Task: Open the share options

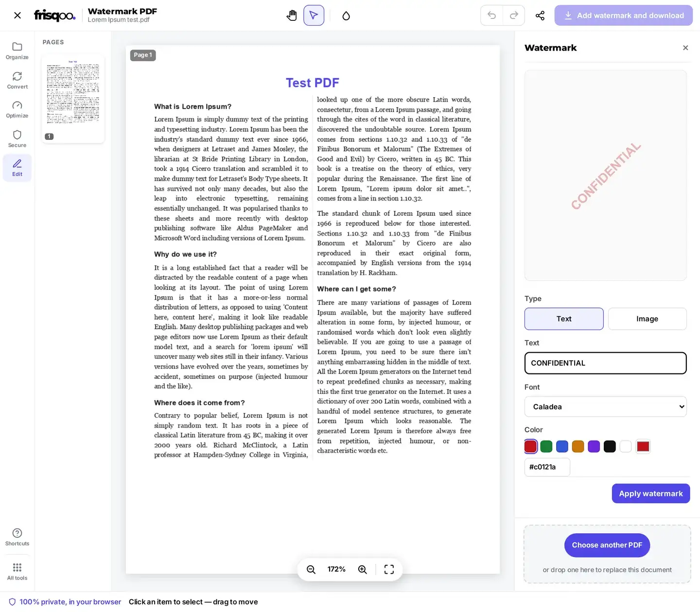Action: pyautogui.click(x=540, y=16)
